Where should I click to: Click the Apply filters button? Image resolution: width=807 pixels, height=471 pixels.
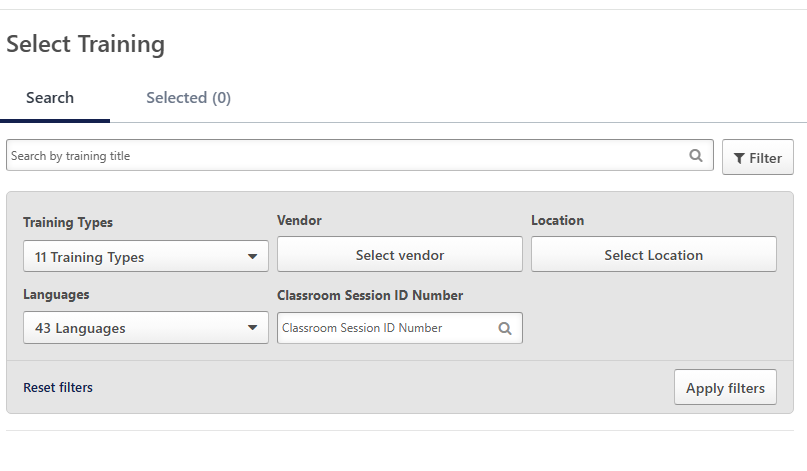pos(725,388)
